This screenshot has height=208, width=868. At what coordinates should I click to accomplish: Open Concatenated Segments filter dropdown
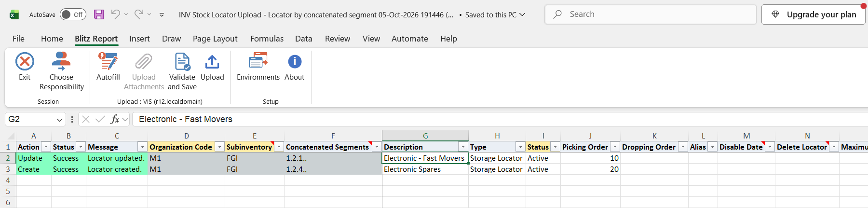(x=376, y=147)
